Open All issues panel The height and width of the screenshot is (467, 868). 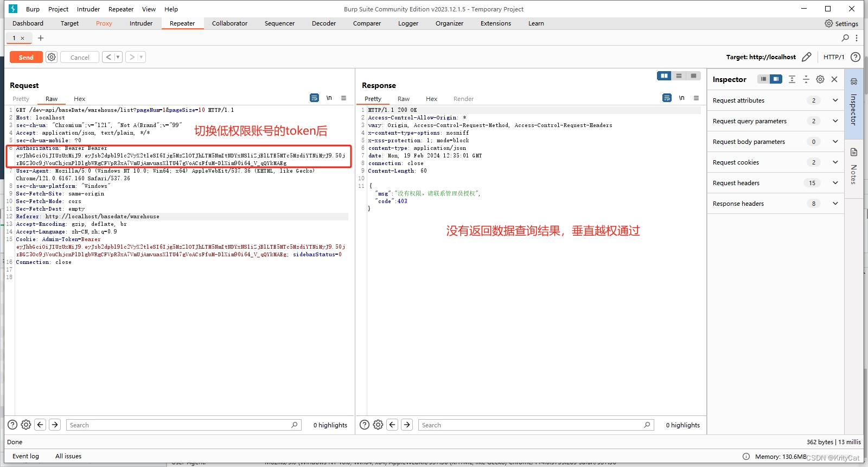(x=68, y=456)
